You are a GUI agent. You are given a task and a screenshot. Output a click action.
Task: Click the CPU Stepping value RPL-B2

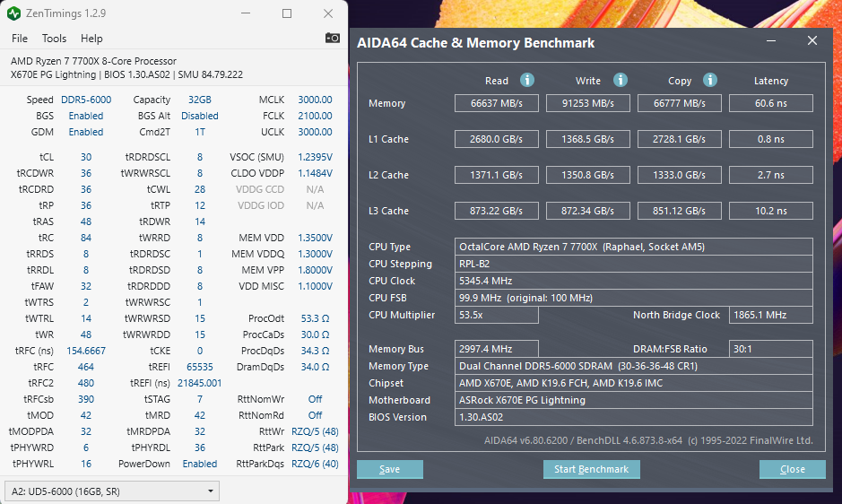pos(634,264)
